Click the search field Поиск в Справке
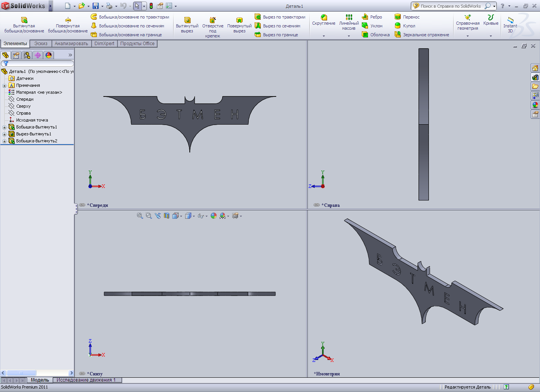Screen dimensions: 540x392 pos(451,6)
